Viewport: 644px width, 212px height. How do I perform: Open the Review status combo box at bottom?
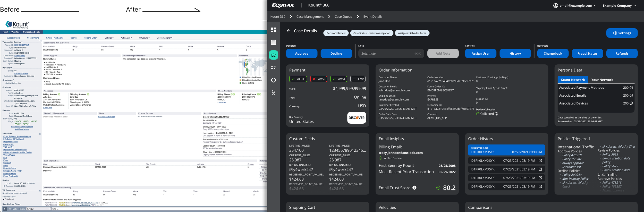tap(38, 209)
